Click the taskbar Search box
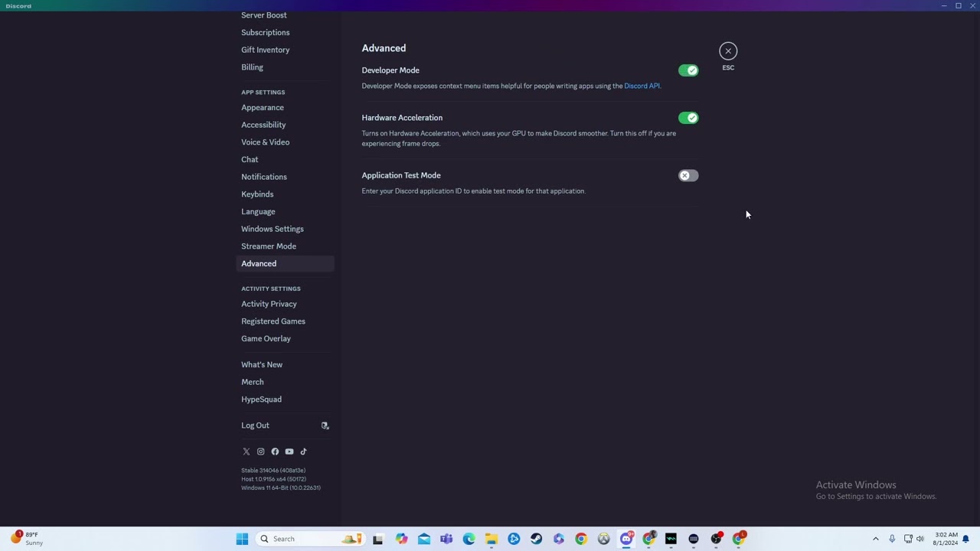This screenshot has height=551, width=980. [309, 539]
